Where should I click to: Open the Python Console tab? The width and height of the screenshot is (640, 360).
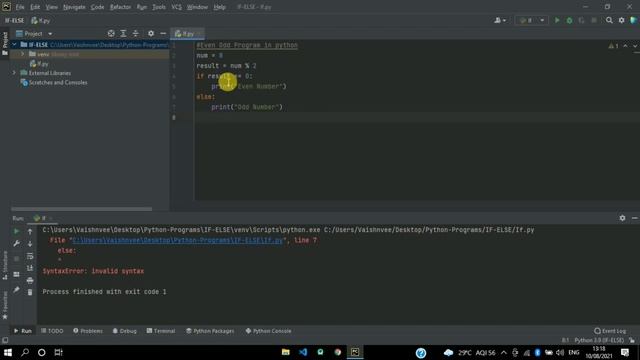click(x=268, y=331)
